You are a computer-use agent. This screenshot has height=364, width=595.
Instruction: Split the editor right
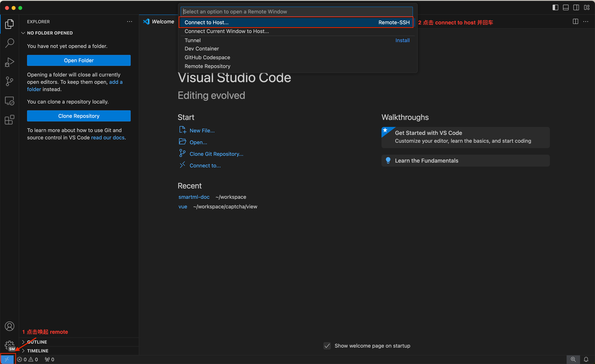pos(575,21)
